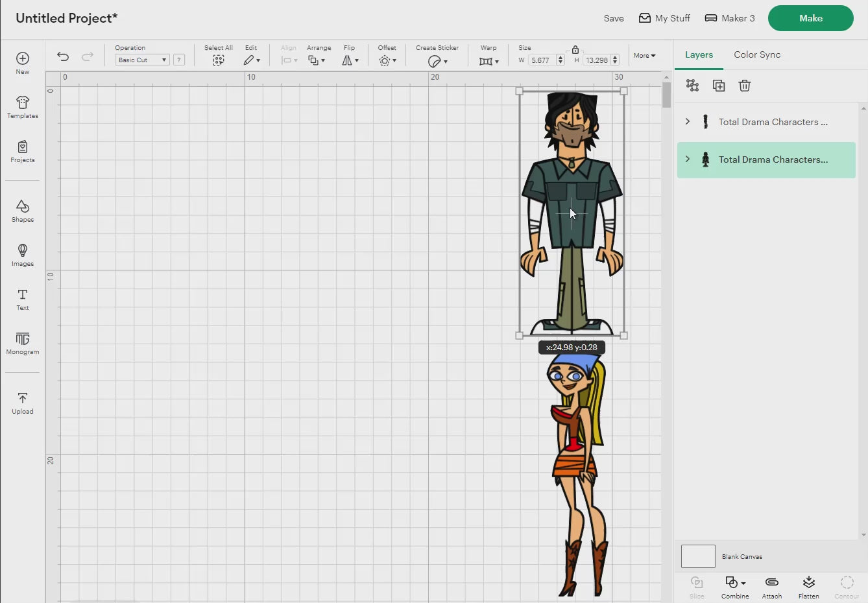
Task: Open the Offset tool
Action: pos(387,60)
